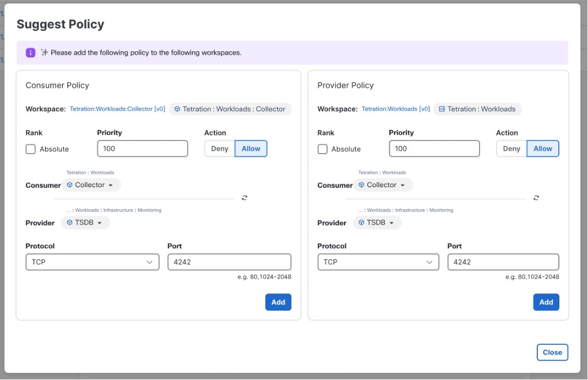Click the Tetration : Workloads : Collector scope chip
588x380 pixels.
click(230, 109)
